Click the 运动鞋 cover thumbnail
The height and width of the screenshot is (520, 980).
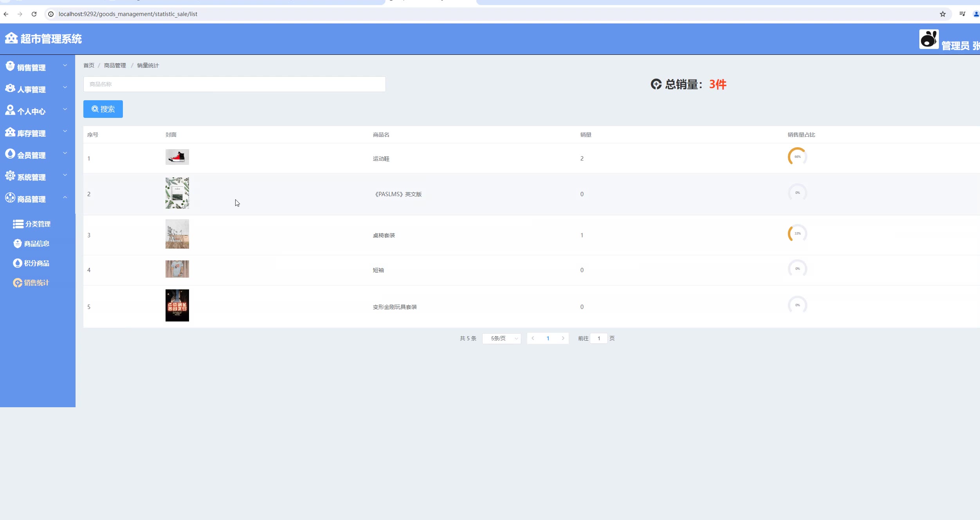point(177,157)
